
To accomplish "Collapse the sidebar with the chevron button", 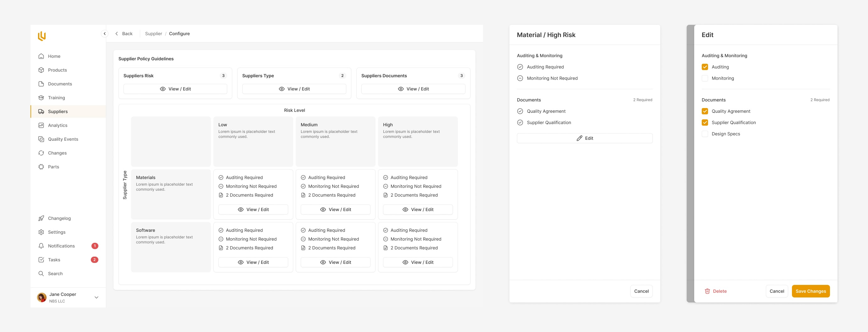I will pos(104,34).
